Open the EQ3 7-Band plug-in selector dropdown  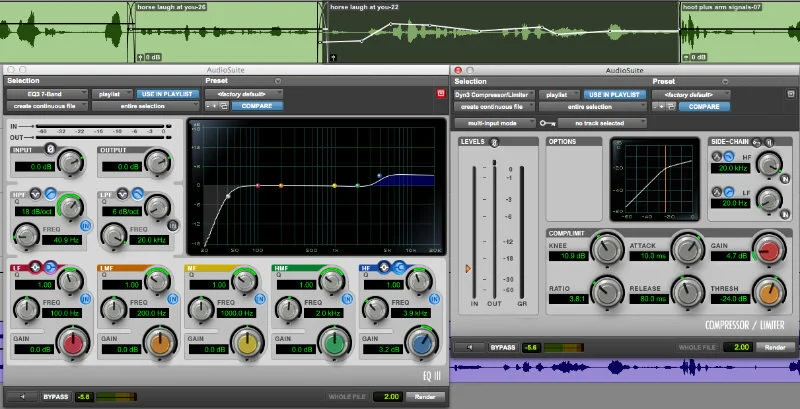click(47, 94)
